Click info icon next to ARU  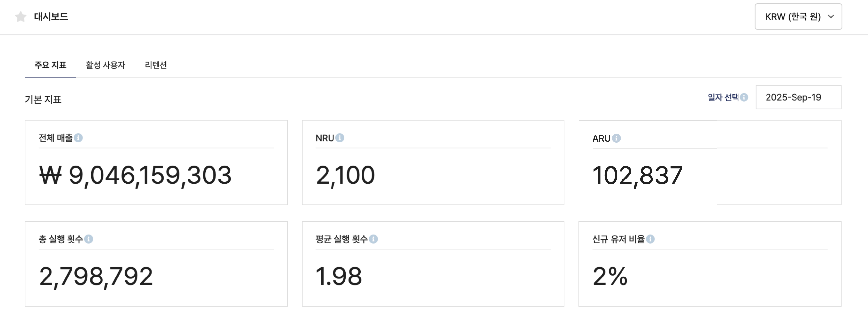pyautogui.click(x=616, y=138)
